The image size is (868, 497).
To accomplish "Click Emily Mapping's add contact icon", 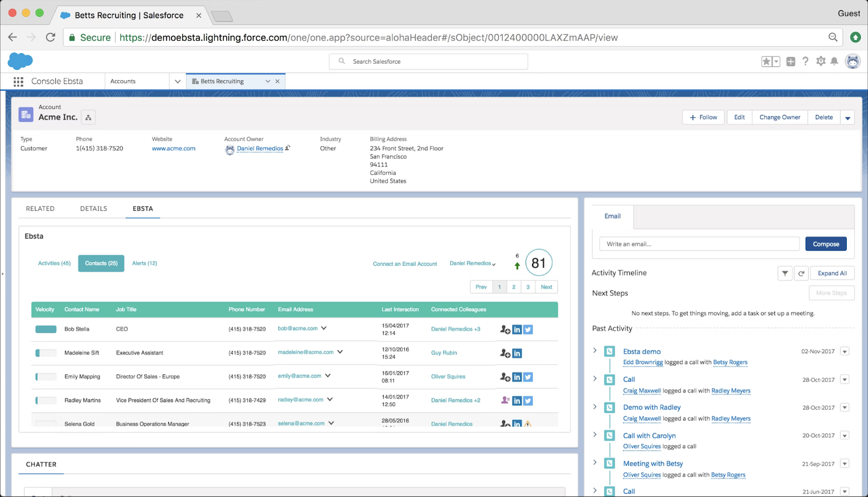I will 505,377.
